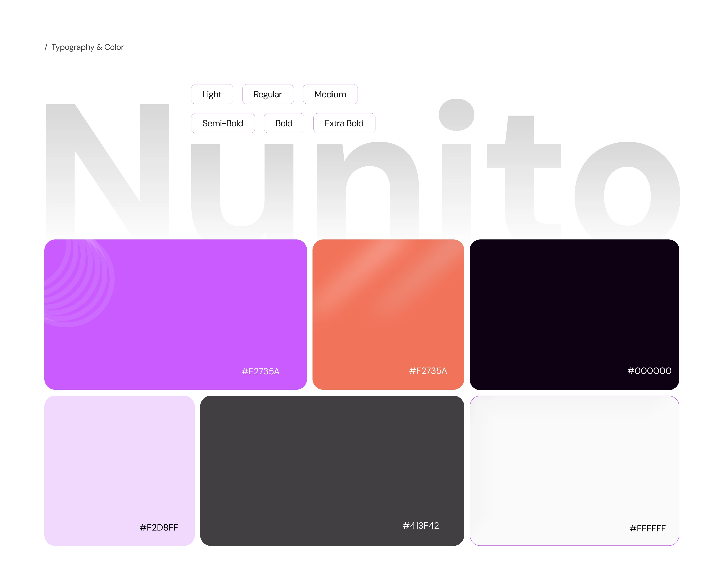Click the #F2735A label on coral card
This screenshot has width=726, height=588.
click(428, 371)
